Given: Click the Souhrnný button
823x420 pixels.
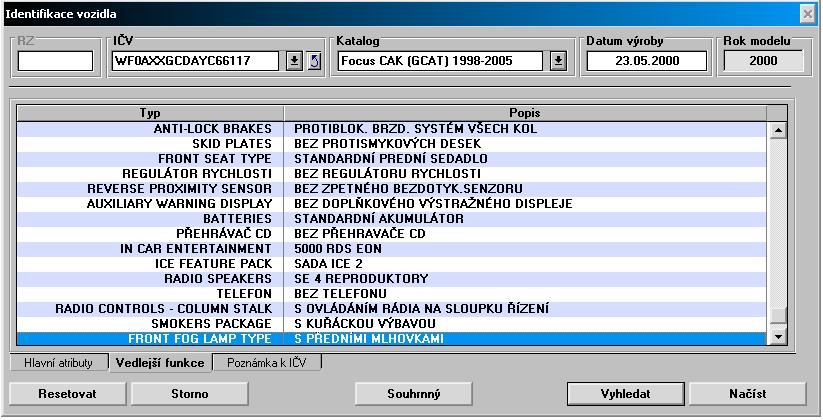Looking at the screenshot, I should pos(413,394).
